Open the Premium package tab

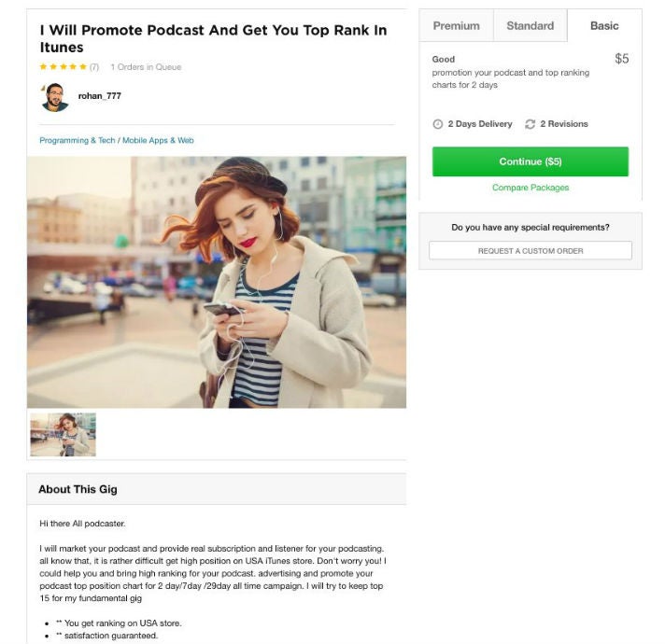[457, 26]
